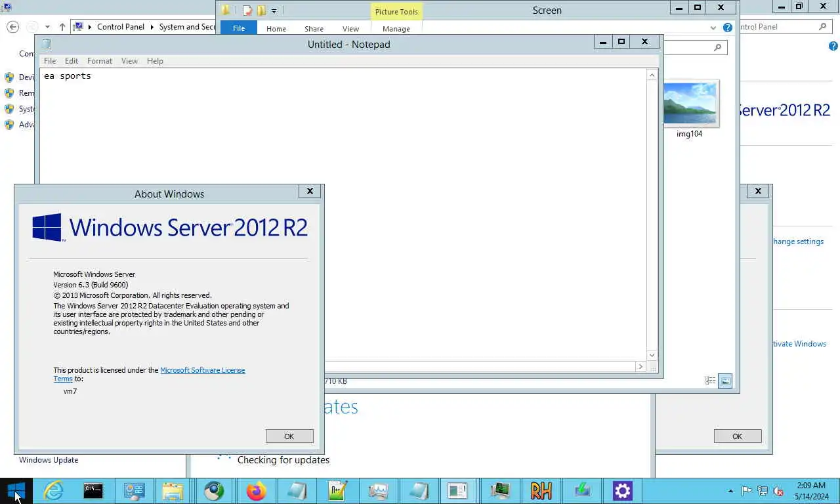The width and height of the screenshot is (840, 504).
Task: Show hidden system tray icons
Action: pyautogui.click(x=730, y=491)
